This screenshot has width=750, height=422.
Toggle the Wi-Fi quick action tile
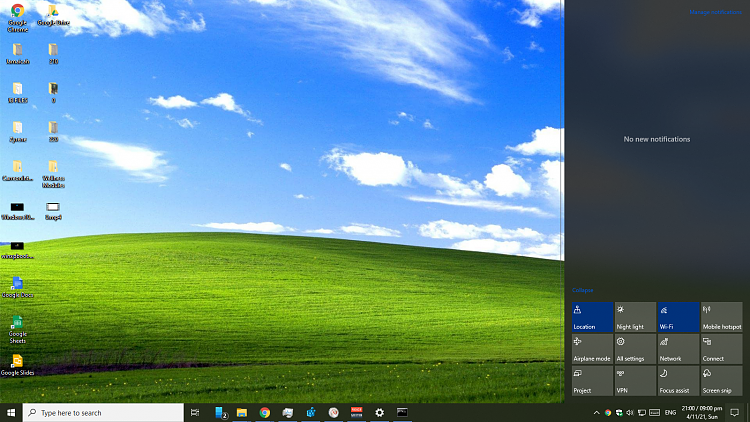click(x=678, y=317)
